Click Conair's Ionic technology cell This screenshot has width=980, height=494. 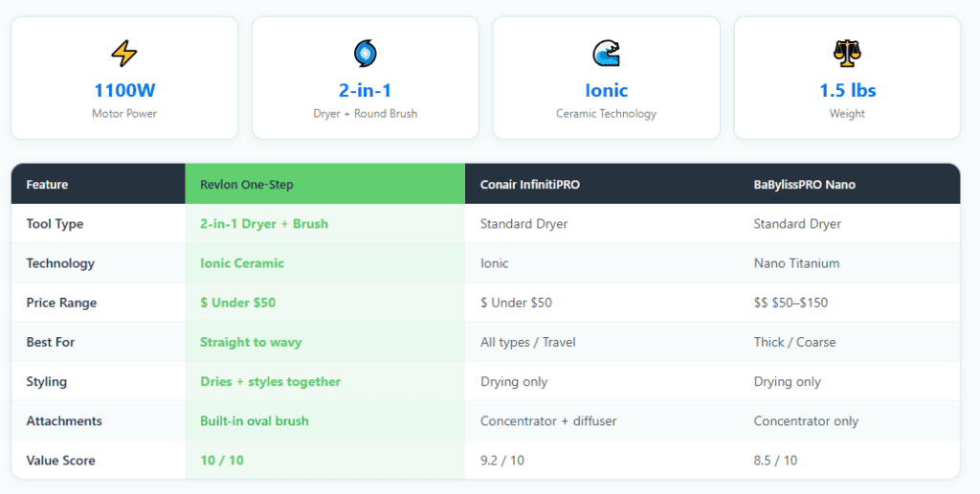602,263
